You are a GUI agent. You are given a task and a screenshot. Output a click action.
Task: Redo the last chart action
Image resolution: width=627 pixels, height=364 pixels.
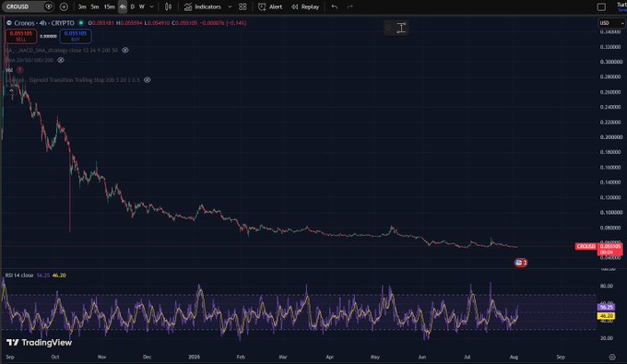tap(349, 6)
